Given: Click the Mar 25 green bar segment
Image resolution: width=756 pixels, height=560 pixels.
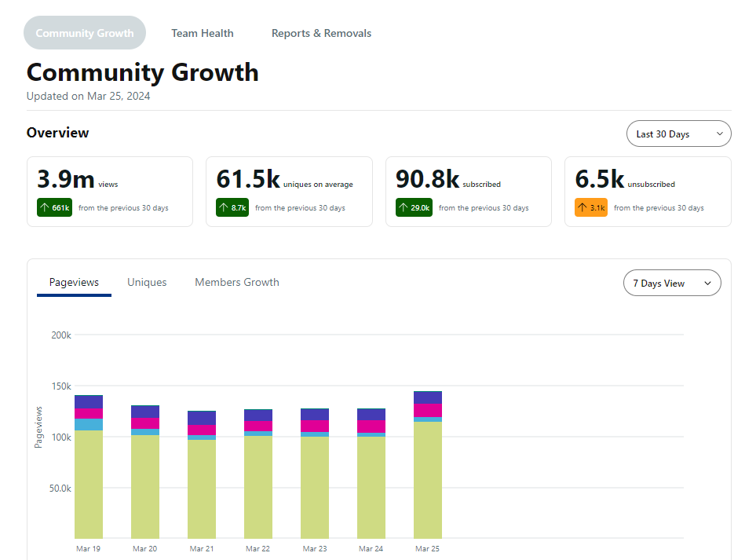Looking at the screenshot, I should click(428, 480).
